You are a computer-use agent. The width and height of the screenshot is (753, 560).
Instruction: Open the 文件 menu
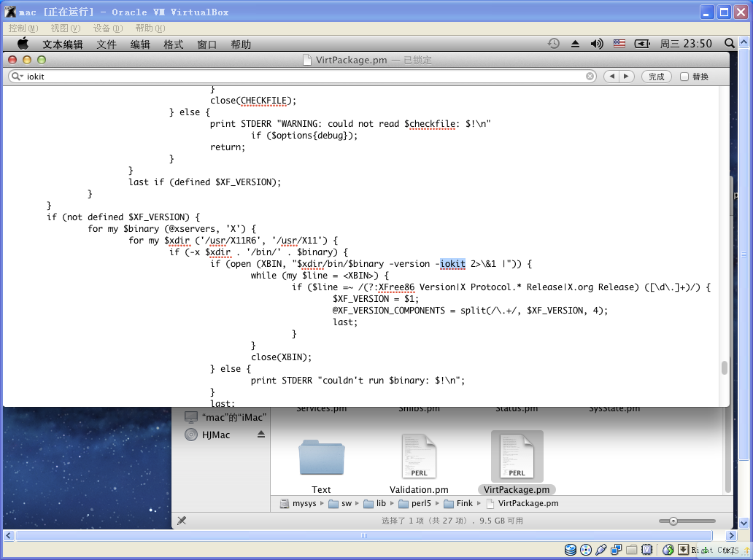(x=107, y=44)
